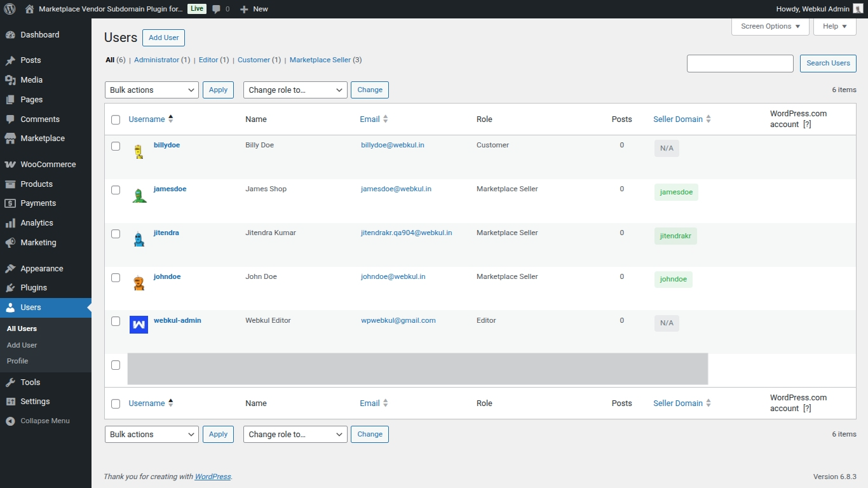
Task: Open the Plugins section icon
Action: 11,287
